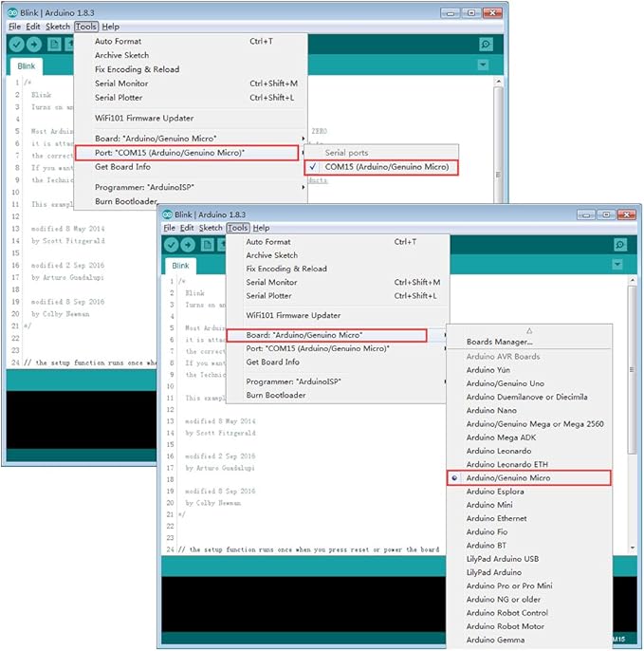
Task: Choose Get Board Info in back window menu
Action: tap(191, 167)
